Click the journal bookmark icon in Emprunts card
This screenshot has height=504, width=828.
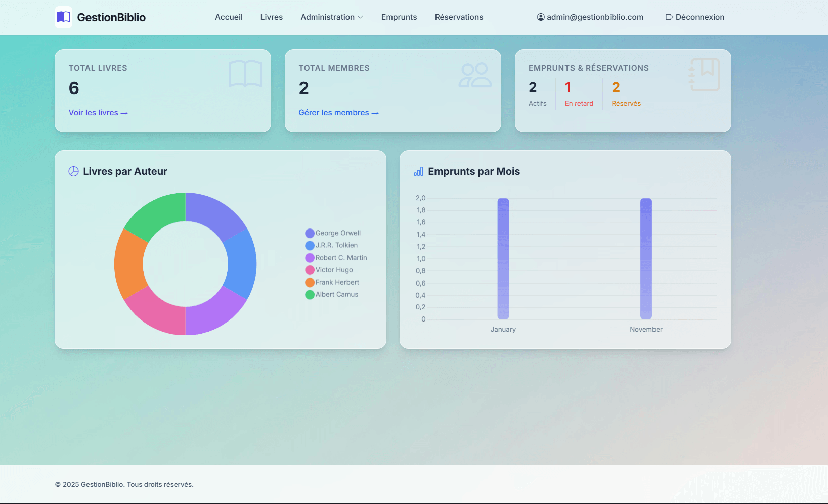pyautogui.click(x=705, y=75)
